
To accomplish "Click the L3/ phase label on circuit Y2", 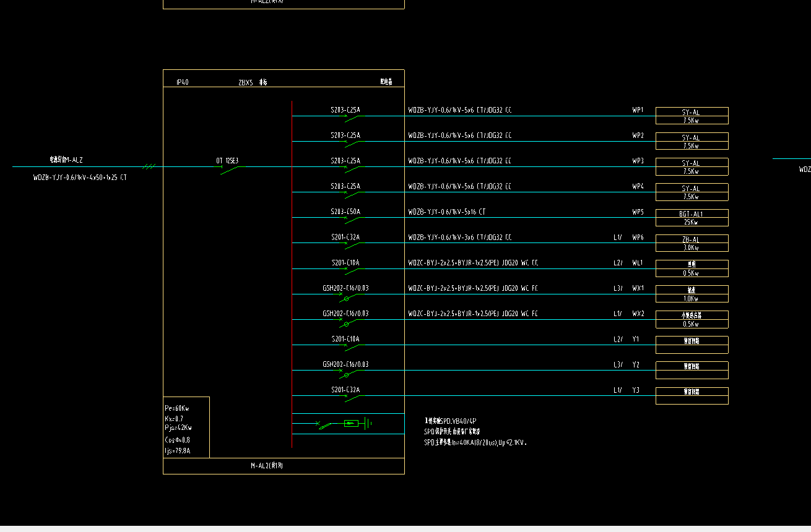I will pyautogui.click(x=618, y=364).
